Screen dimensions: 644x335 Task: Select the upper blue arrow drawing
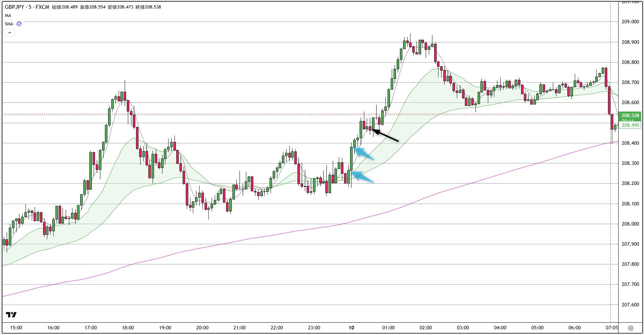364,154
